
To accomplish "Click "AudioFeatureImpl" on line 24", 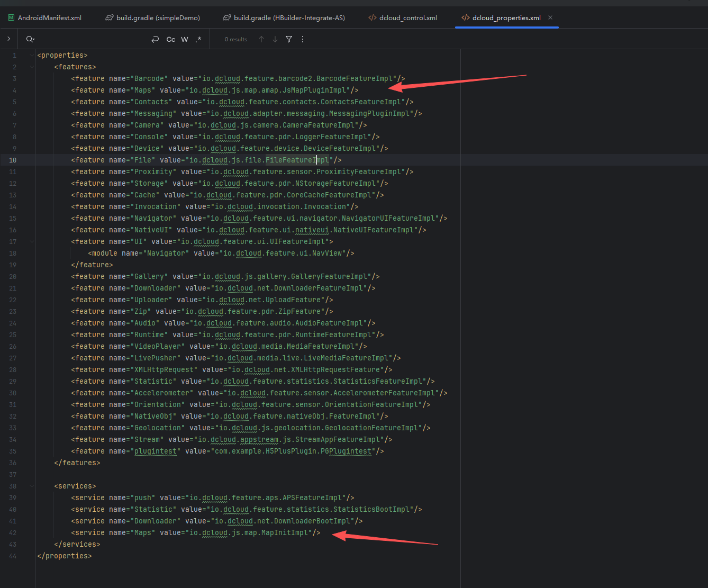I will pos(329,323).
